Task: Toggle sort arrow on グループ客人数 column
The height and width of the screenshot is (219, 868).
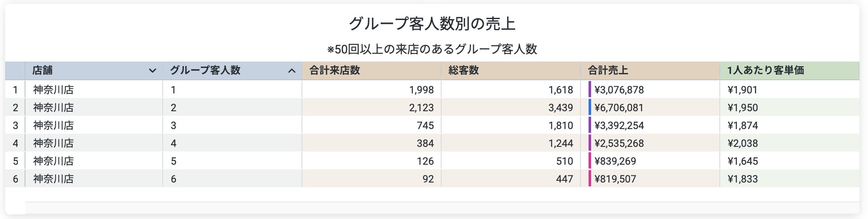Action: (292, 71)
